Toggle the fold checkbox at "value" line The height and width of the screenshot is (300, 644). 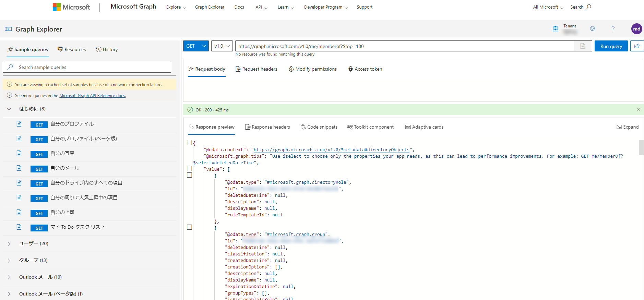coord(189,168)
